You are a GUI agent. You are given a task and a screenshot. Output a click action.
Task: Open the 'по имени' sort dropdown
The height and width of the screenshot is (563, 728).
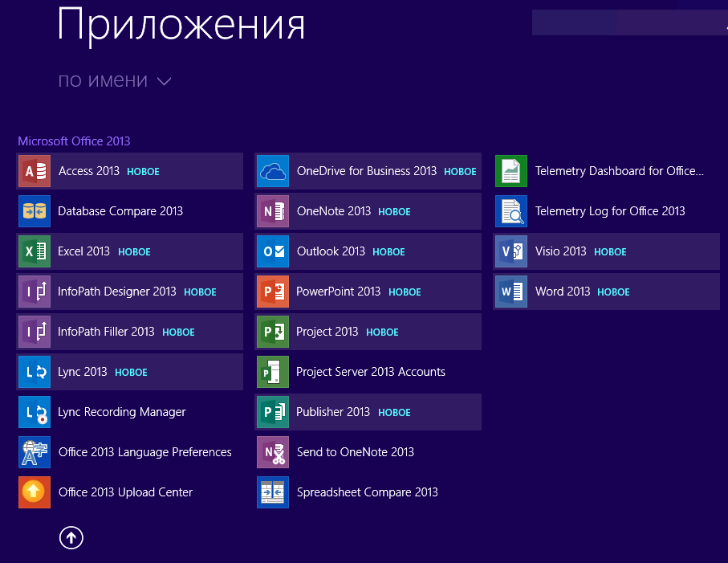click(x=114, y=81)
